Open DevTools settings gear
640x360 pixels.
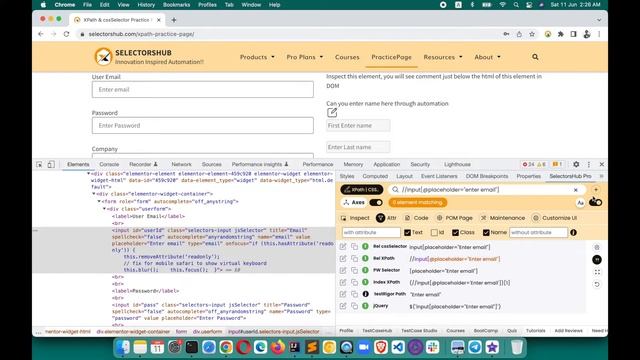click(x=576, y=164)
